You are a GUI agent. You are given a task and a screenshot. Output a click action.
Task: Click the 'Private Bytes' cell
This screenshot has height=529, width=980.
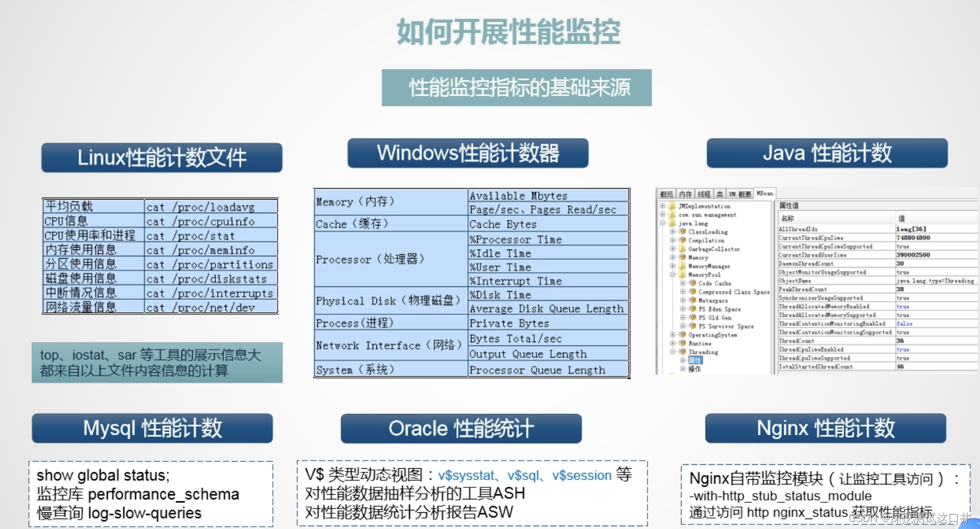point(548,323)
